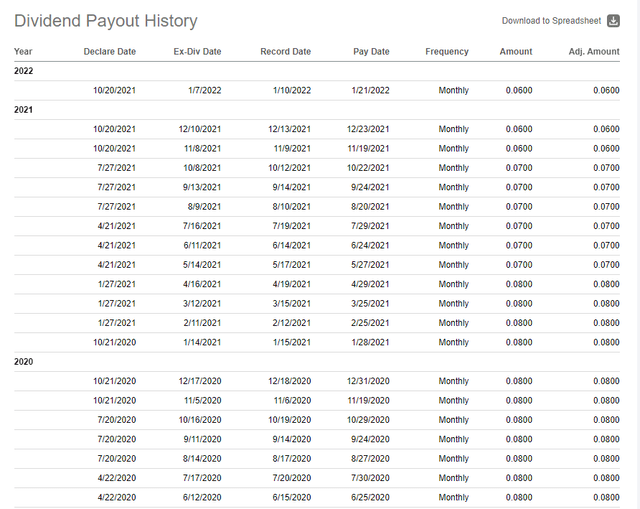Select pay date 9/24/2021
This screenshot has height=509, width=640.
(370, 187)
